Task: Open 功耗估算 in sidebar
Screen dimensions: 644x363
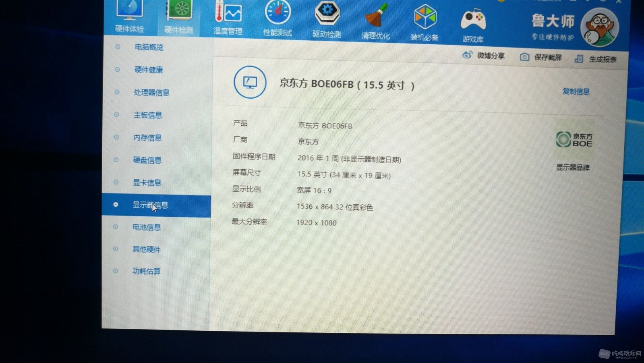Action: coord(147,271)
